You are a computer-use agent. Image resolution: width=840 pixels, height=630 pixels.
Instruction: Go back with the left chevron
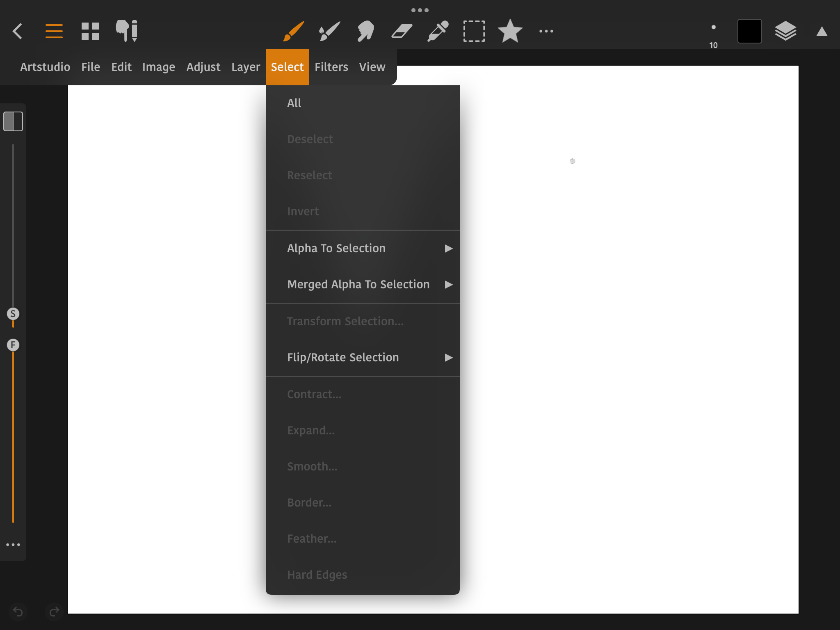18,31
